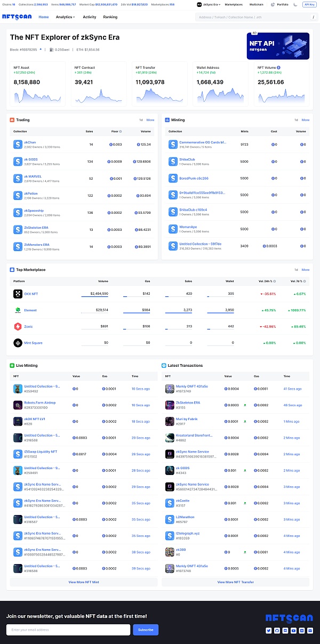Click the WomanApe collection icon

coord(172,229)
